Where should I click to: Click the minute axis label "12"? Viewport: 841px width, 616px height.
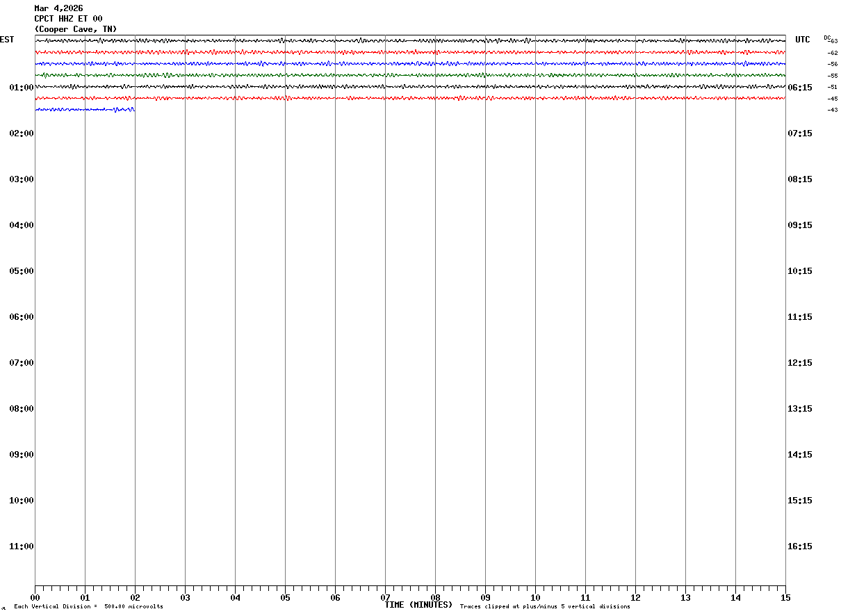pyautogui.click(x=635, y=598)
